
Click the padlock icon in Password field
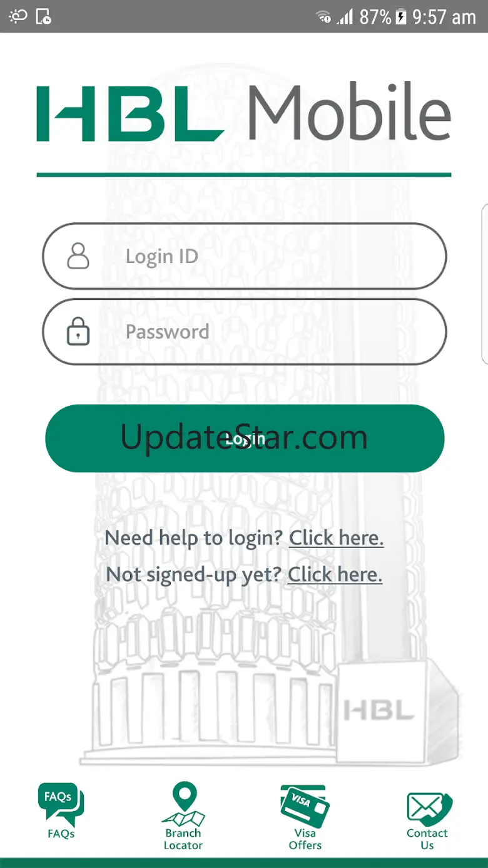[x=78, y=331]
